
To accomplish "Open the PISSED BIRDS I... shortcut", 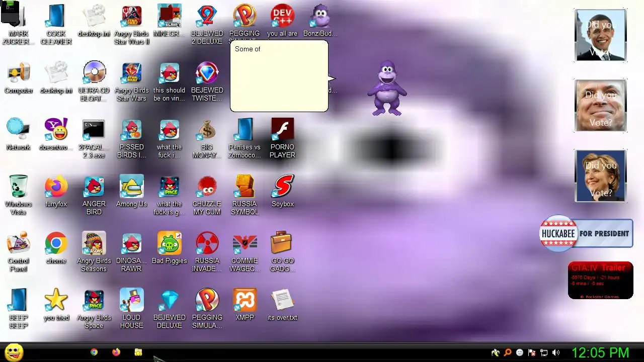I will point(131,138).
